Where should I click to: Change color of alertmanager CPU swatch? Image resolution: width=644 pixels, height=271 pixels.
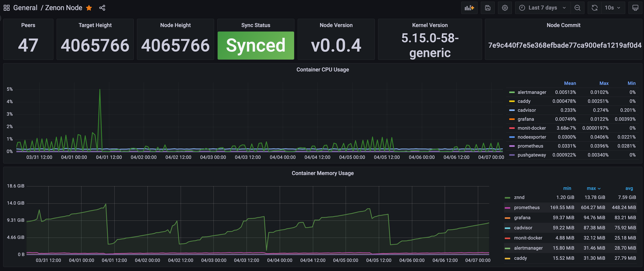512,92
